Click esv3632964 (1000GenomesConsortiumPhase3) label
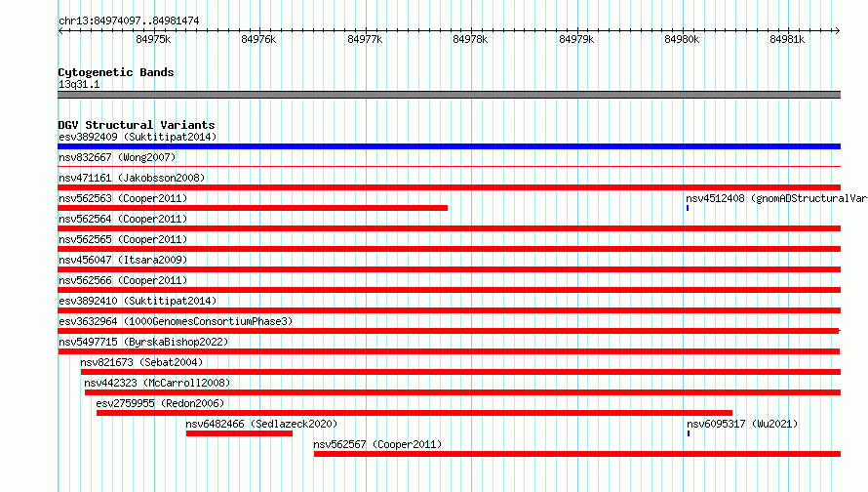Viewport: 868px width, 492px height. click(176, 321)
